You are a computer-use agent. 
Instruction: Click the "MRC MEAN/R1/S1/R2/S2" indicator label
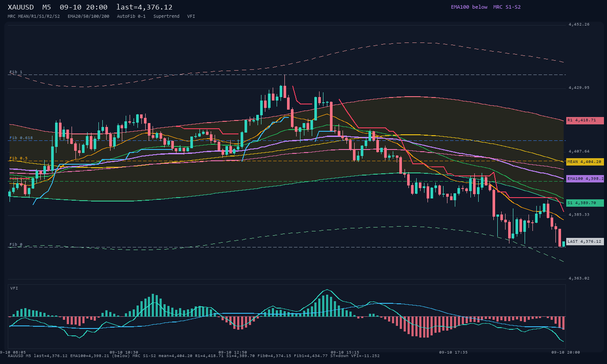click(x=34, y=16)
